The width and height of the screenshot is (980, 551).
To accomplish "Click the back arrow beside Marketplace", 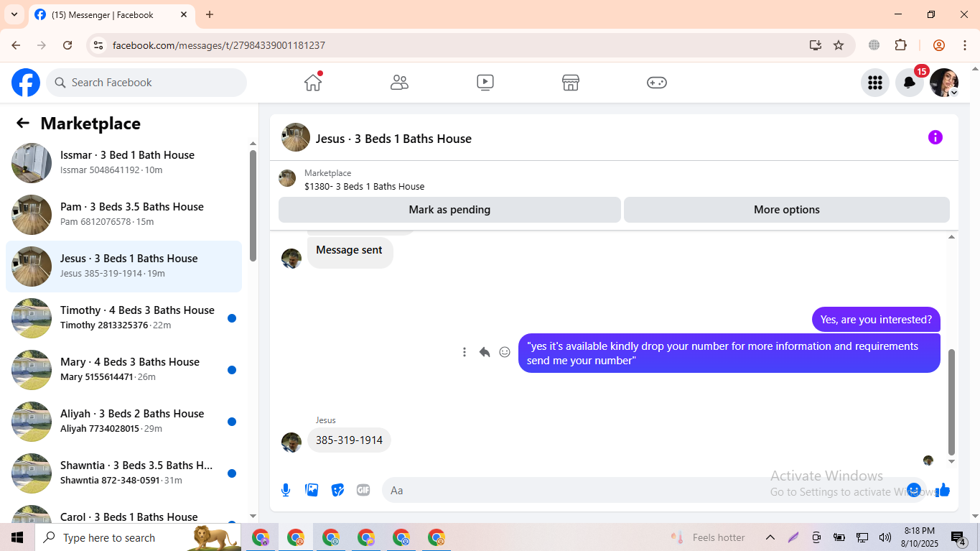I will [x=23, y=124].
